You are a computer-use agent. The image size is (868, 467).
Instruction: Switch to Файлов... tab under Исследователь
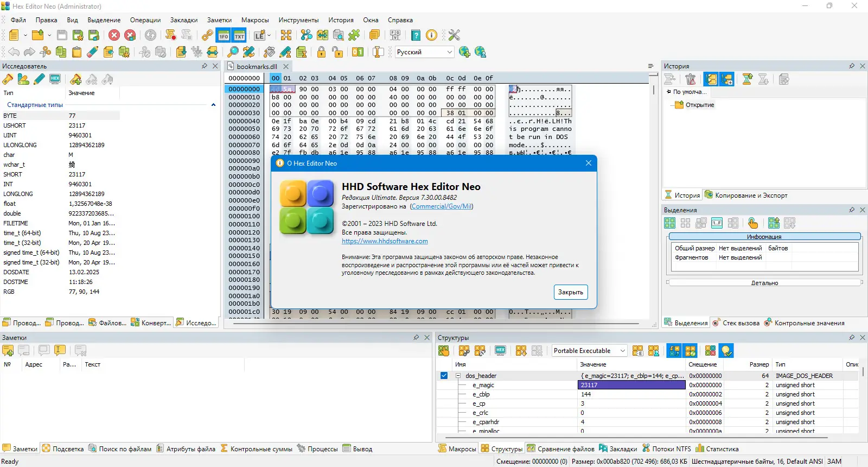pyautogui.click(x=107, y=323)
